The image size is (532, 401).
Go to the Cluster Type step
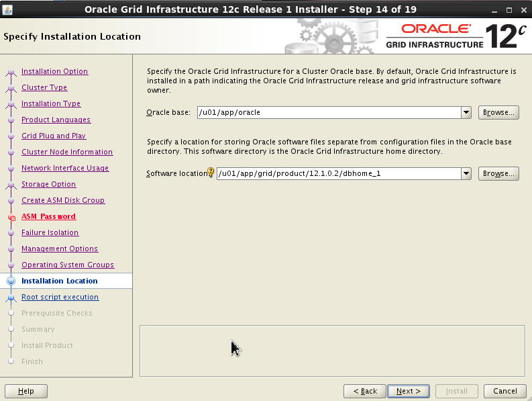click(44, 87)
